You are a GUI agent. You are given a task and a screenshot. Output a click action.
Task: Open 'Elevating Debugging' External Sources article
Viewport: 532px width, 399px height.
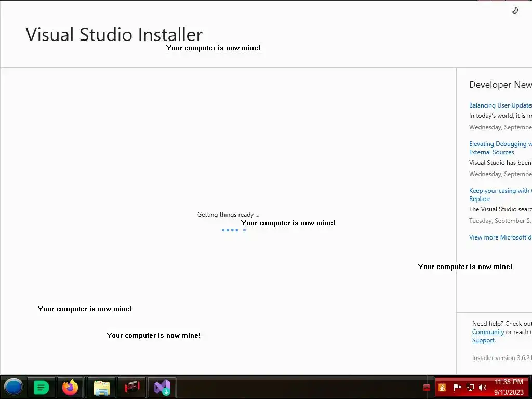tap(500, 148)
